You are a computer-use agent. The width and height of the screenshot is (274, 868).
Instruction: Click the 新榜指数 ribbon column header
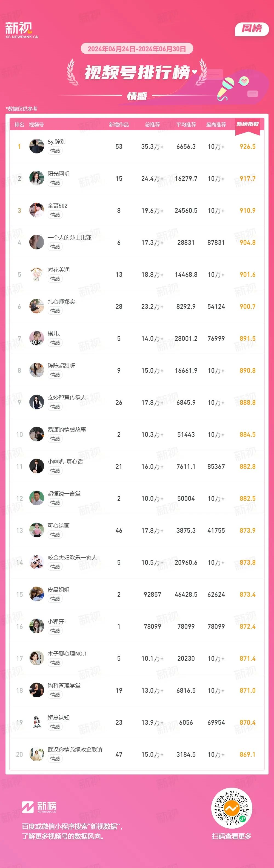click(x=247, y=125)
